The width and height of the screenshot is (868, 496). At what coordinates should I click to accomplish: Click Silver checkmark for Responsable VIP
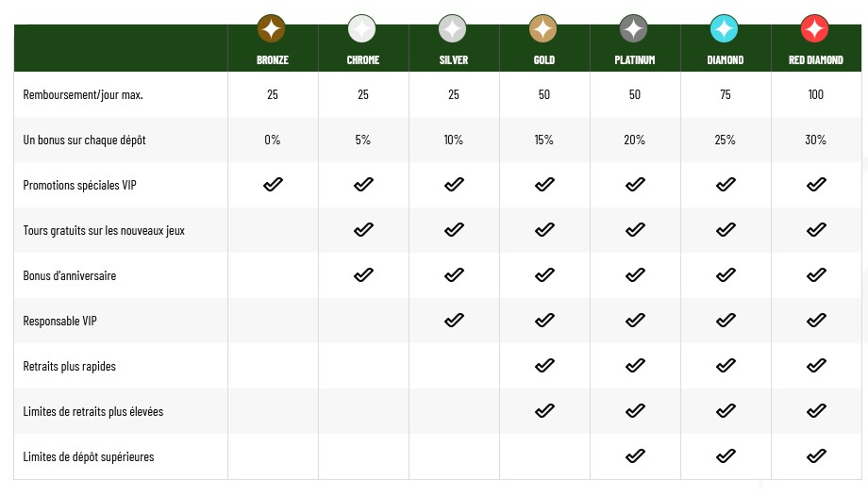coord(454,321)
